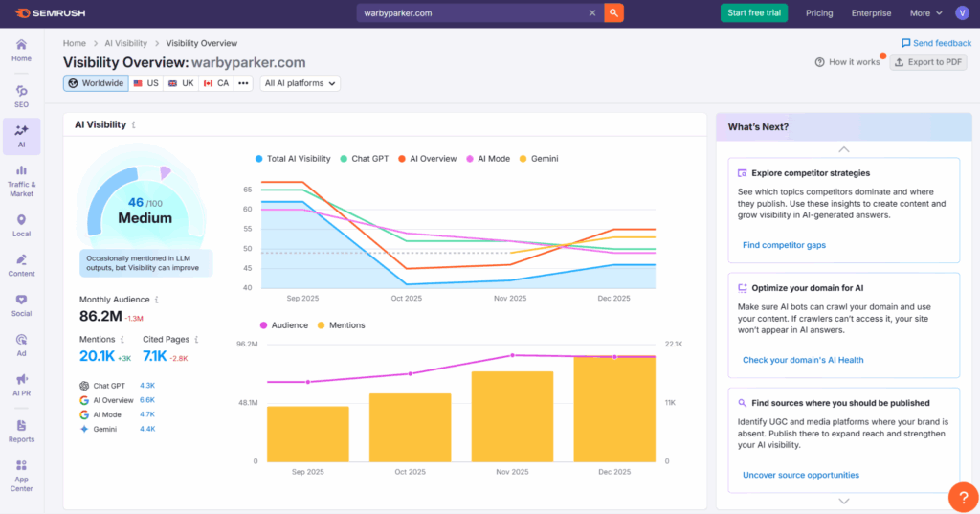
Task: Open the Social sidebar section
Action: coord(21,305)
